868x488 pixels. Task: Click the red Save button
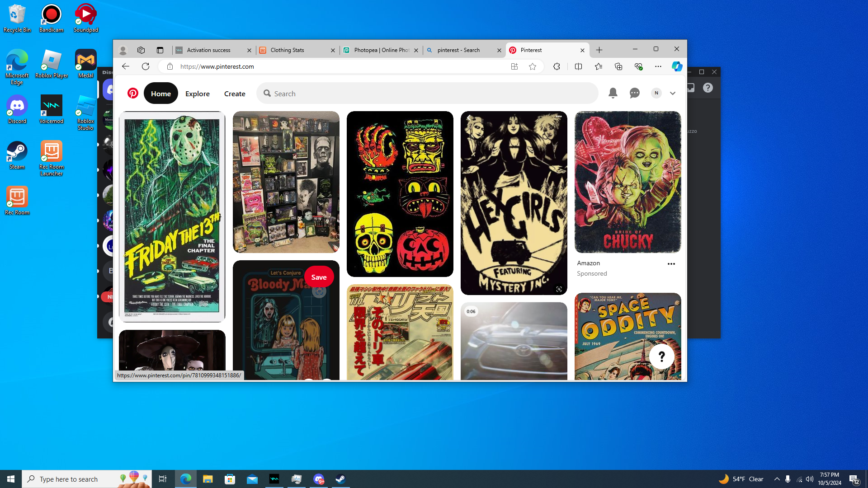(x=319, y=277)
